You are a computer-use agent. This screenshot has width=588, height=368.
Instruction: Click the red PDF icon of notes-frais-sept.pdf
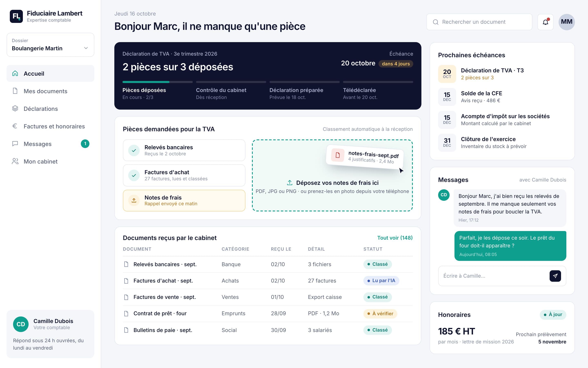(338, 155)
